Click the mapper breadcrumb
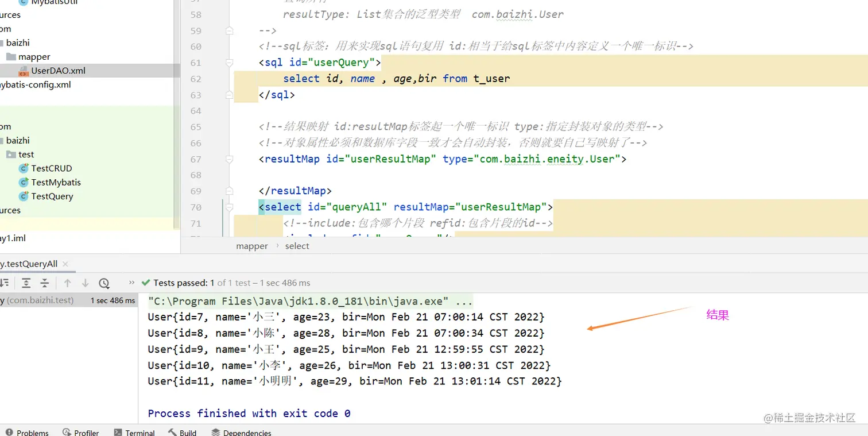 click(x=252, y=246)
